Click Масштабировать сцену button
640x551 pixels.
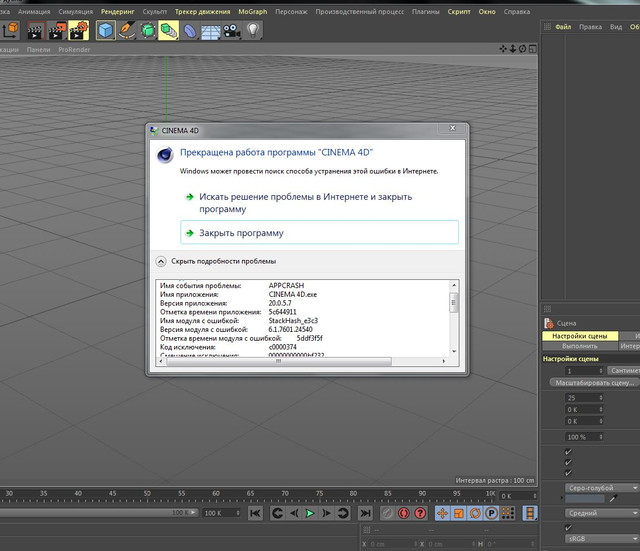595,383
